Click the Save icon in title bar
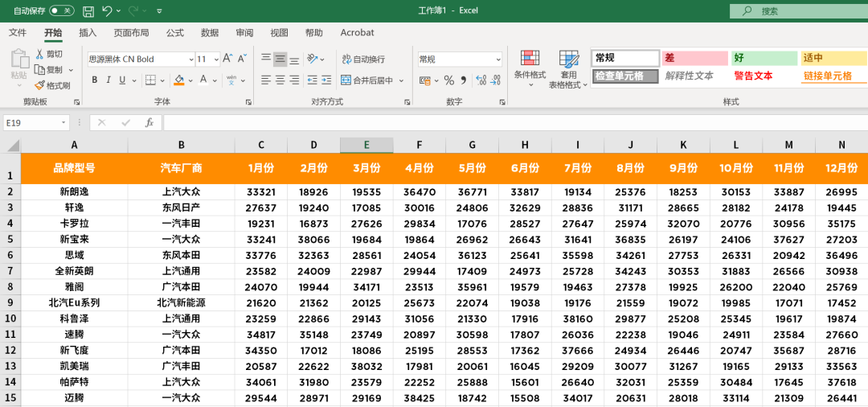 tap(88, 10)
